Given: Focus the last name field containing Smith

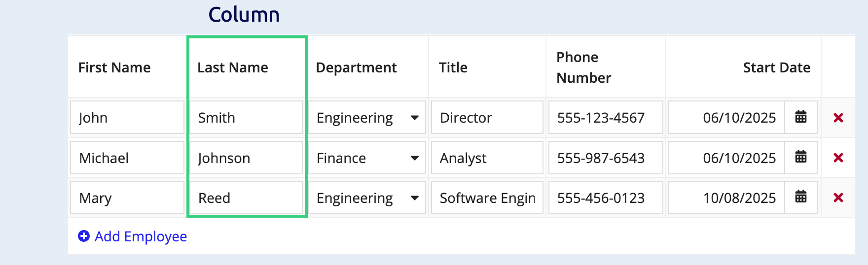Looking at the screenshot, I should click(x=246, y=117).
